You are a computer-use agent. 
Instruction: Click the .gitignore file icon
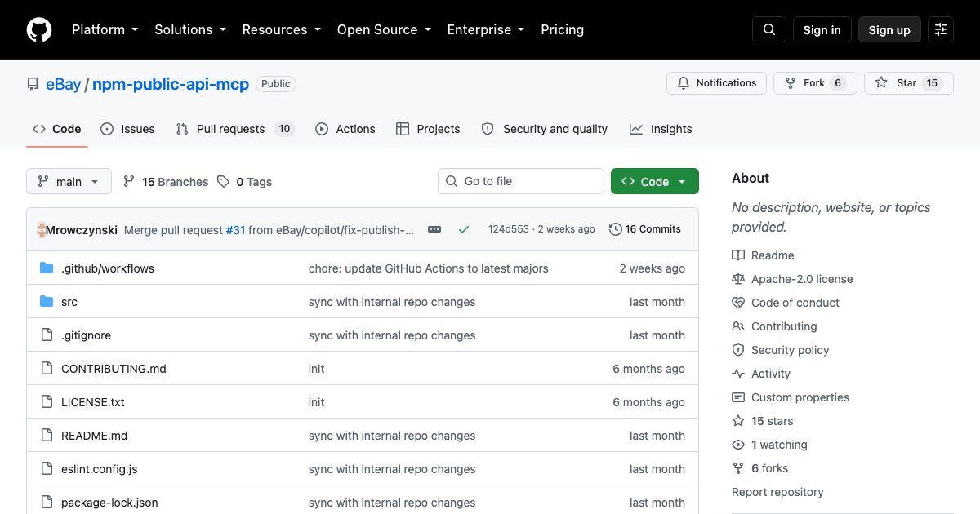[x=47, y=335]
